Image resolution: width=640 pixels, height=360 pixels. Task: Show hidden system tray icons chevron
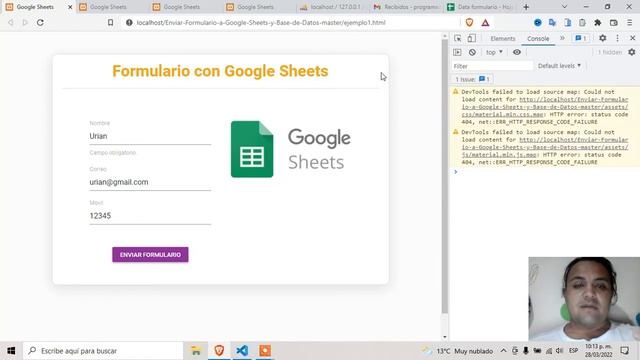503,351
